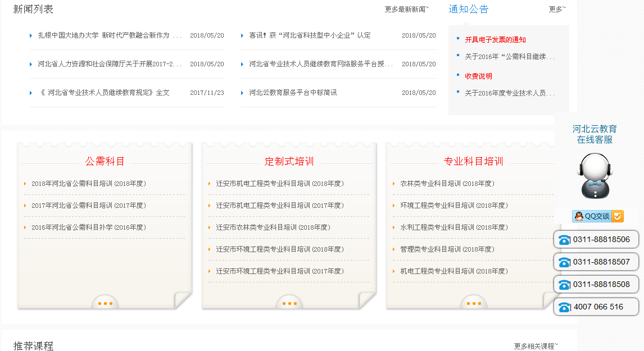Click three-dot more icon under 定制式培训 card

[x=289, y=304]
